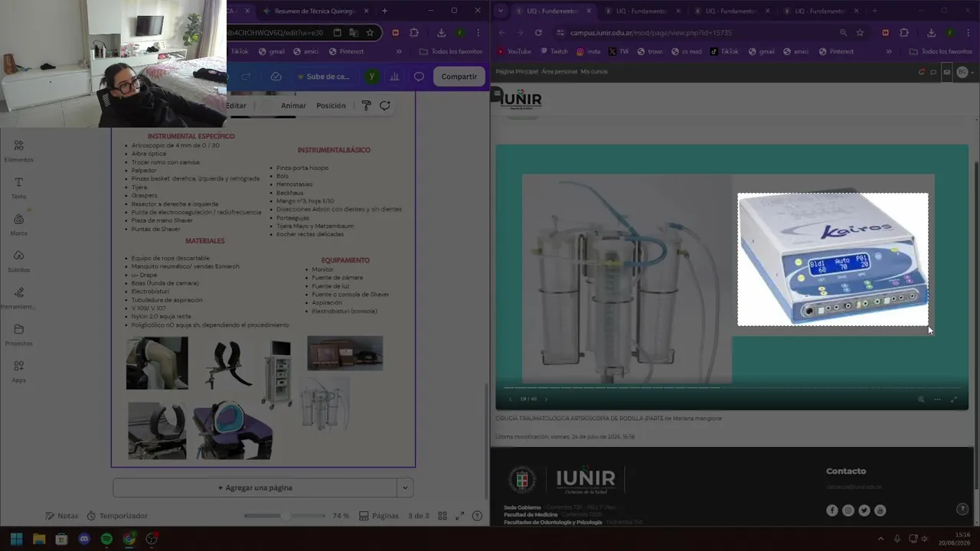This screenshot has height=551, width=980.
Task: Open IUNIR Twitter footer icon
Action: 864,510
